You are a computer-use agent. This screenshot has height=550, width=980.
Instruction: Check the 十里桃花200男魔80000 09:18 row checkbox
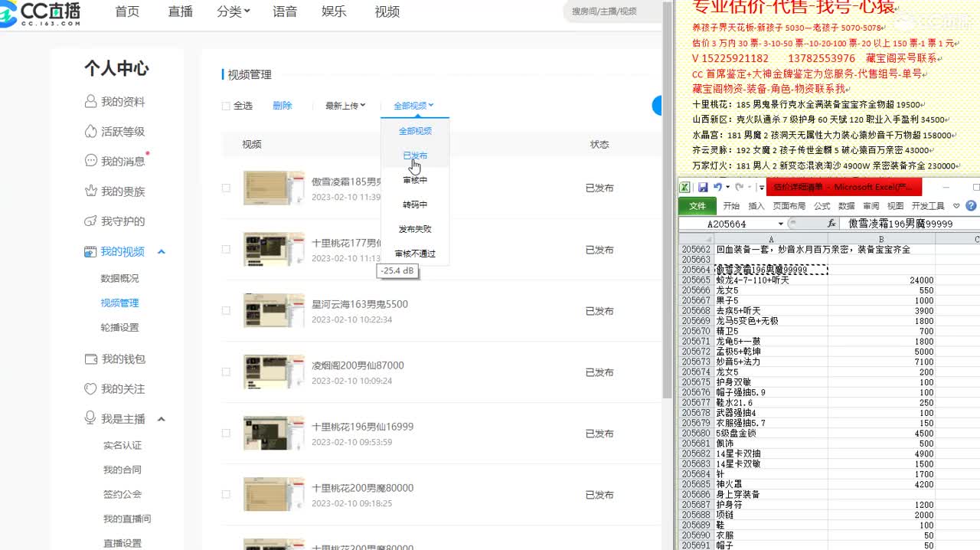pyautogui.click(x=226, y=494)
